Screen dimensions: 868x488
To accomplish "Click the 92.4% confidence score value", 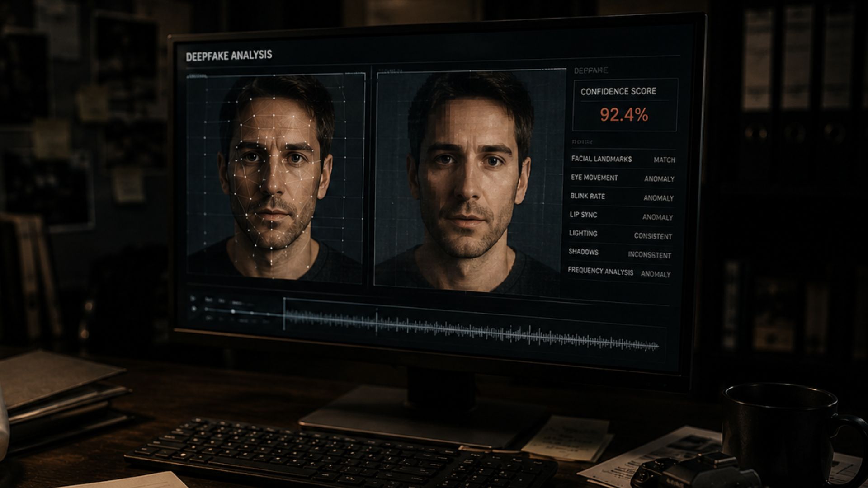I will [x=624, y=115].
